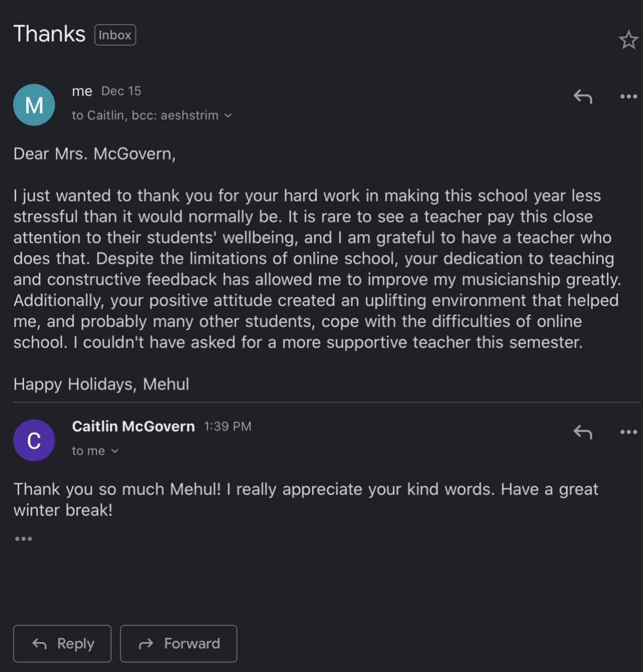Image resolution: width=643 pixels, height=672 pixels.
Task: Reply using arrow icon on Dec 15 message
Action: 583,97
